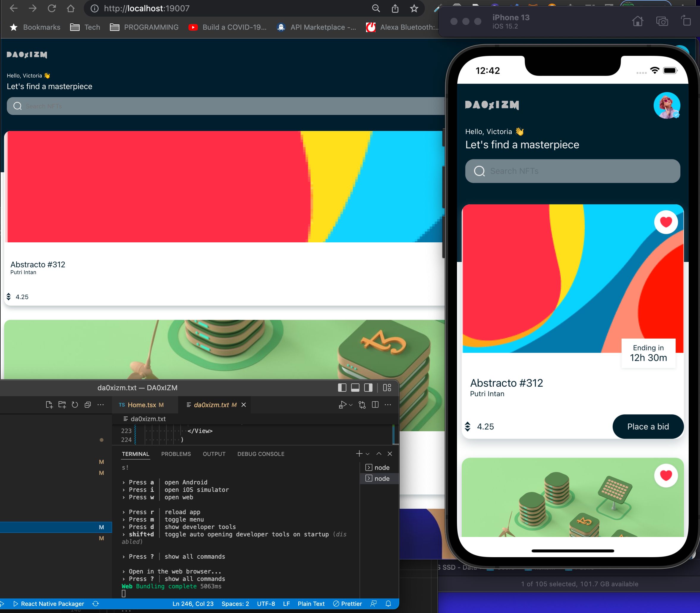
Task: Click the DAOxIZM logo in mobile app
Action: 492,105
